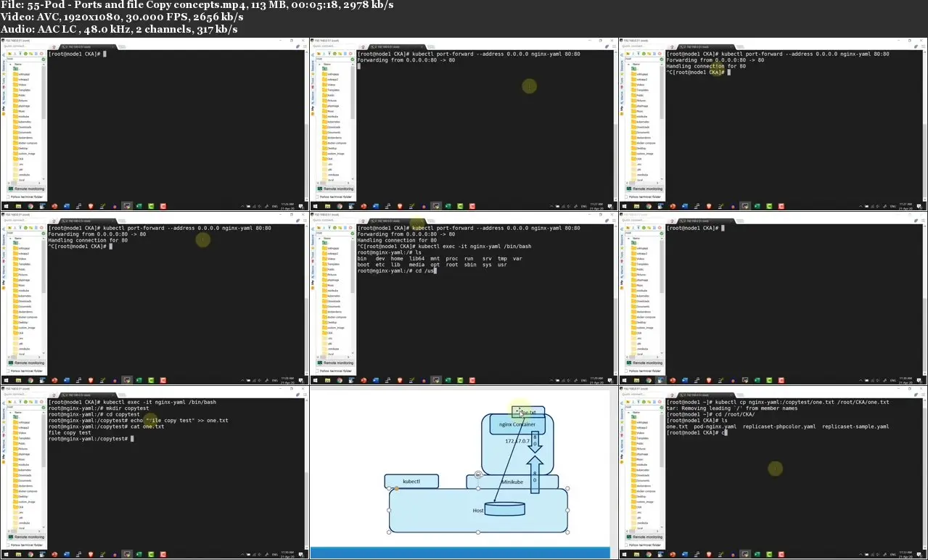Image resolution: width=928 pixels, height=560 pixels.
Task: Select the nginx Container box in the diagram
Action: point(517,424)
